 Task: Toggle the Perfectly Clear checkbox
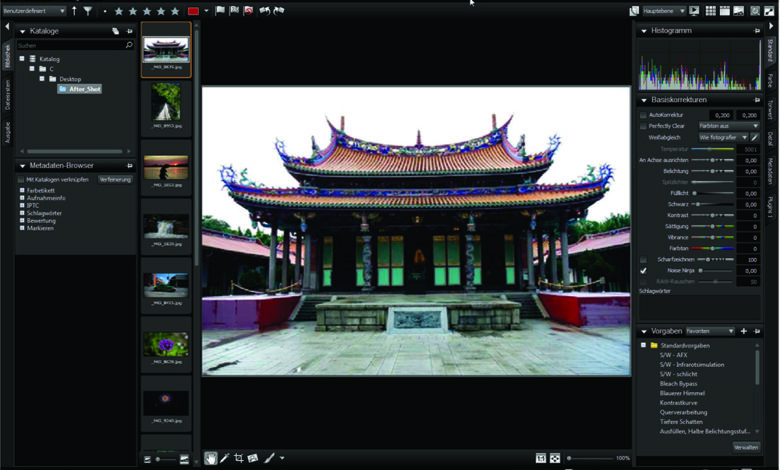pyautogui.click(x=643, y=126)
